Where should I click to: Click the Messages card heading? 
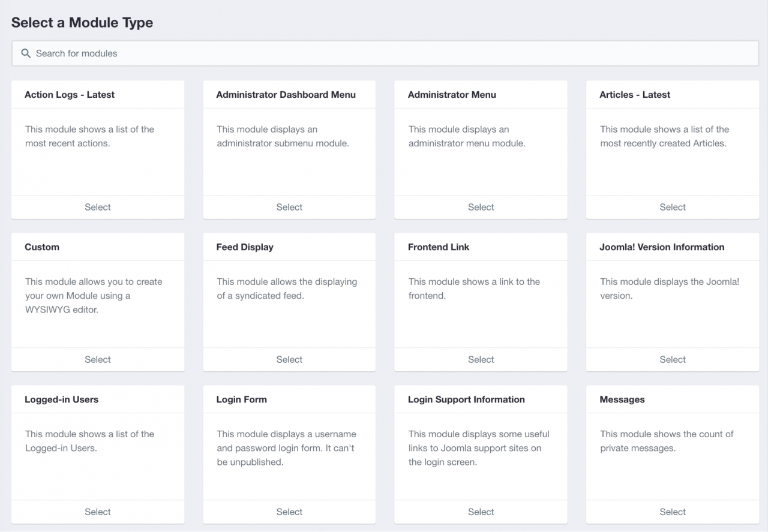(x=622, y=399)
